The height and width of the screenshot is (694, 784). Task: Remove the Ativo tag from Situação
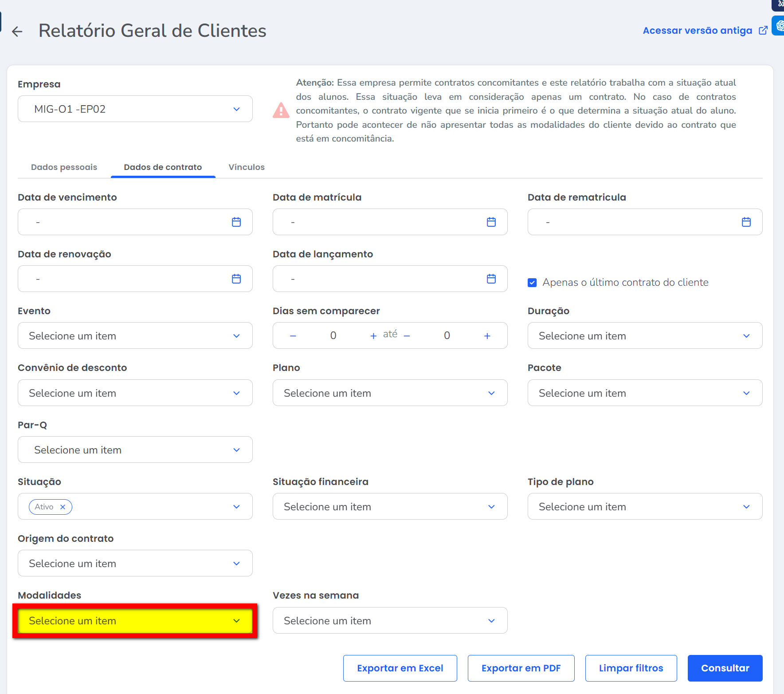[63, 507]
